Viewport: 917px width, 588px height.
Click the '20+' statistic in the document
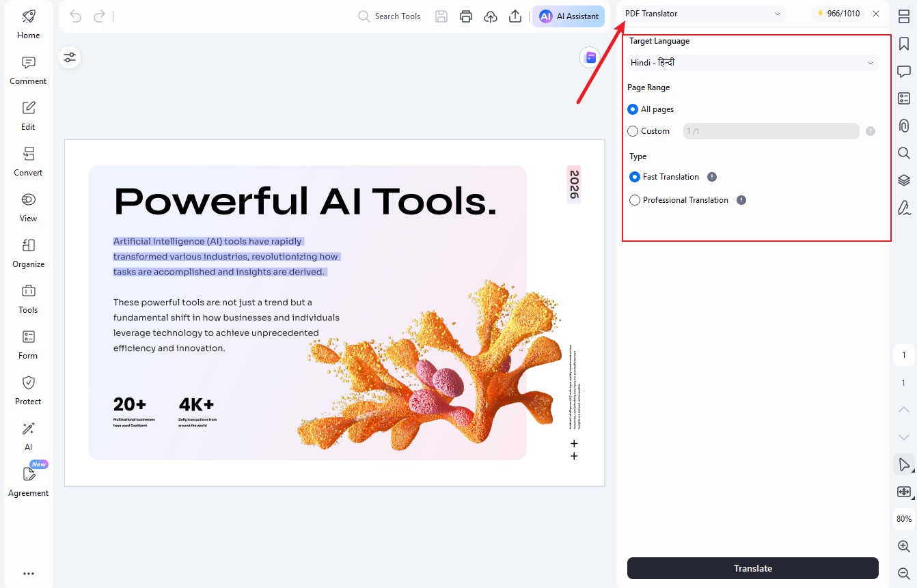tap(130, 404)
